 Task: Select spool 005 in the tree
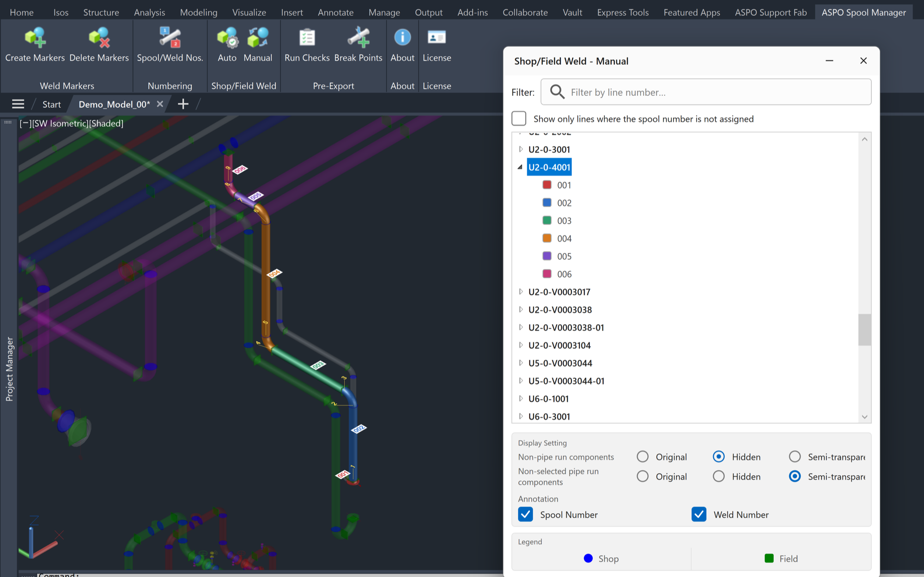coord(564,256)
